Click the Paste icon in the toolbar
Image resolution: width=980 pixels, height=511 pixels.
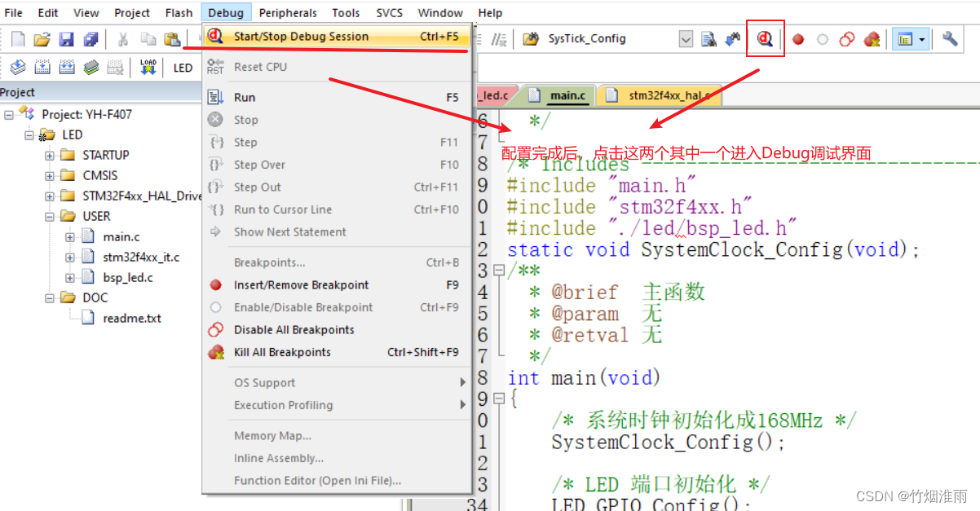coord(174,38)
